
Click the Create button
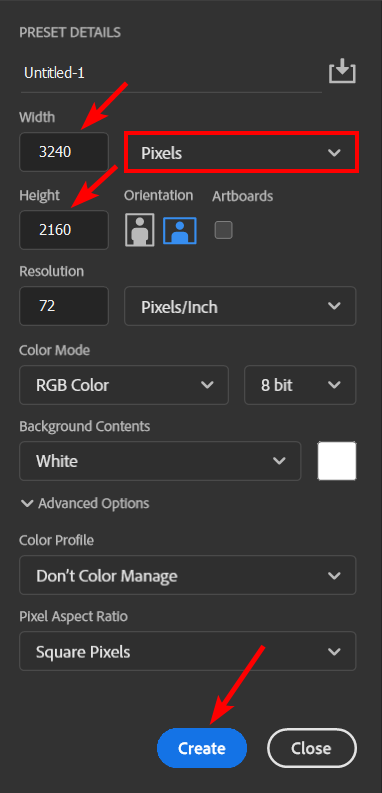click(x=202, y=748)
